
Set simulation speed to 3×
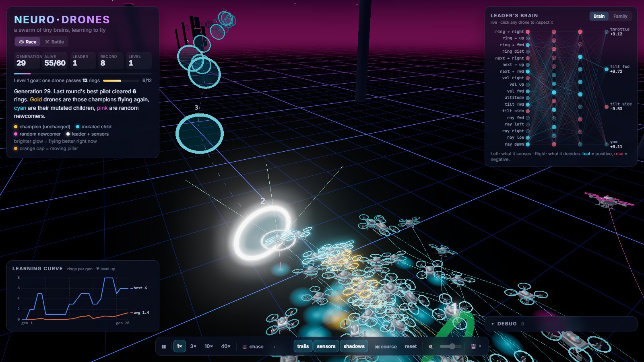[x=193, y=346]
